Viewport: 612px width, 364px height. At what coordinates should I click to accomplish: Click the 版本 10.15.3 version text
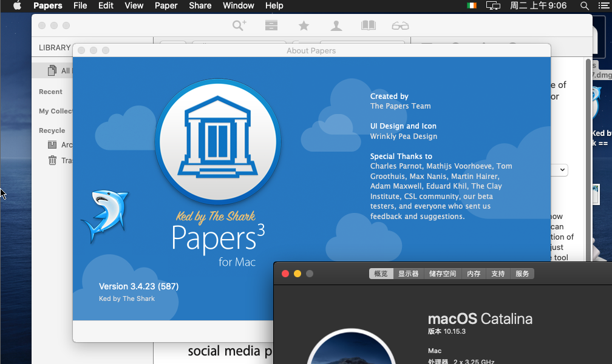[x=447, y=331]
